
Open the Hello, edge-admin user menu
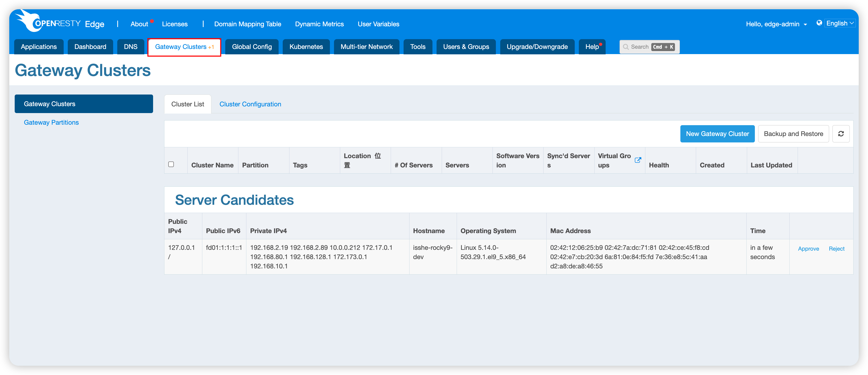pyautogui.click(x=776, y=24)
